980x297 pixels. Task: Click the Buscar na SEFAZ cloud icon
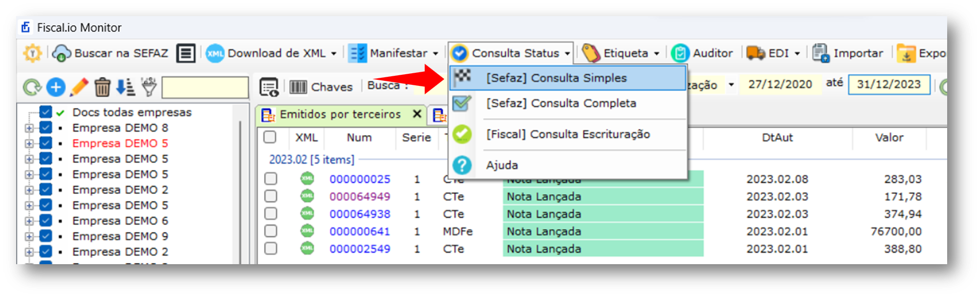pos(62,53)
